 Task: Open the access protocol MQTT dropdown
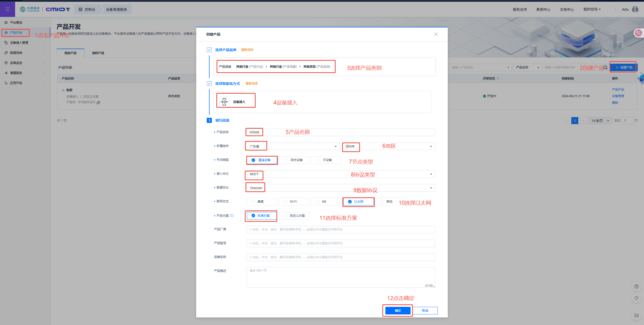coord(431,174)
